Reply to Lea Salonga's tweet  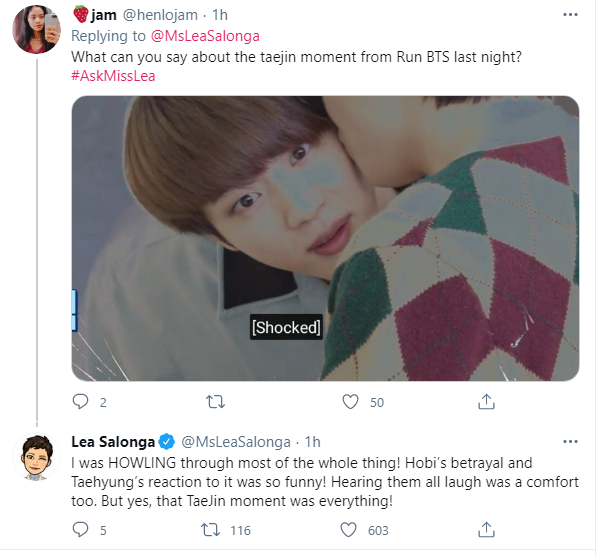point(82,530)
